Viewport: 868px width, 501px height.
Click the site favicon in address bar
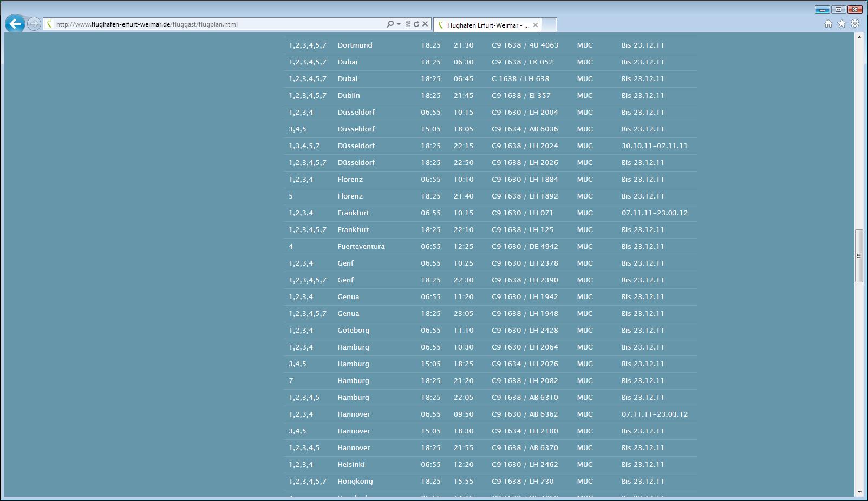pos(49,24)
